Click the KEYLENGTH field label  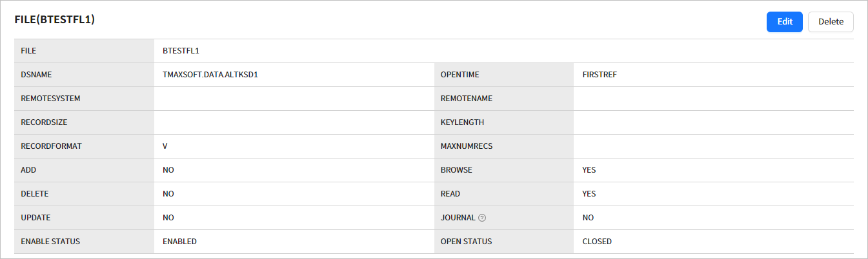point(462,122)
